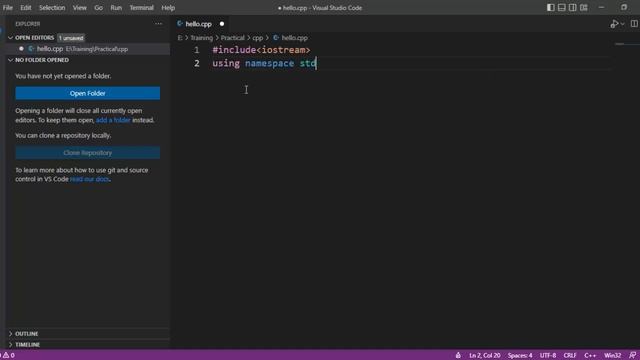640x360 pixels.
Task: Click line number 2 in the gutter
Action: 197,64
